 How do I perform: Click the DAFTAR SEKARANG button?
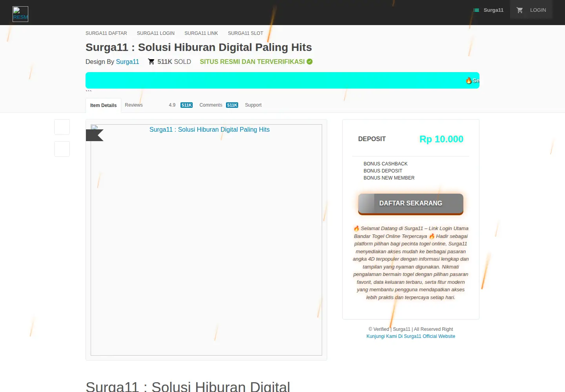(411, 203)
